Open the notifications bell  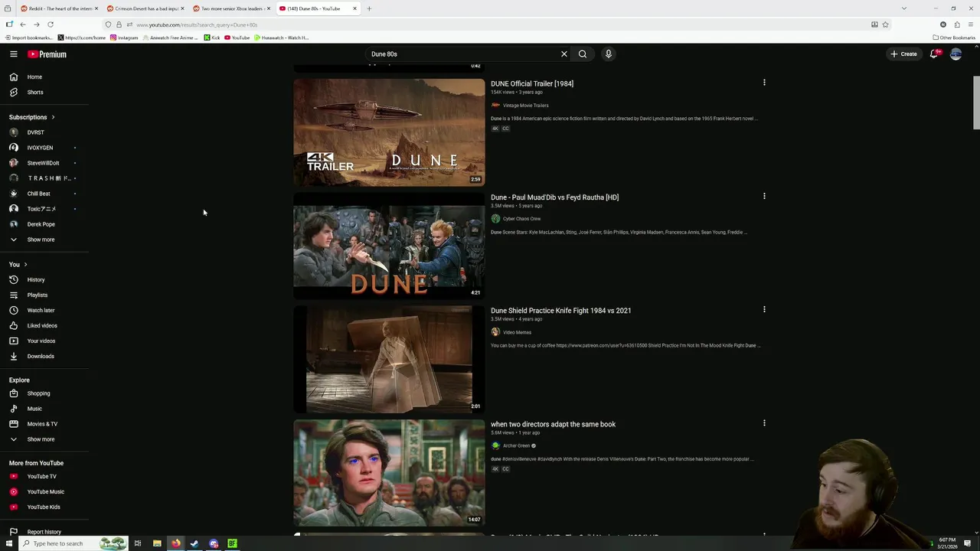pyautogui.click(x=934, y=54)
